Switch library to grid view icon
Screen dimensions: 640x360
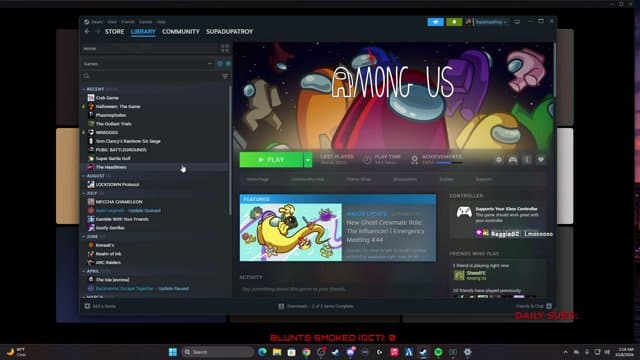[225, 48]
